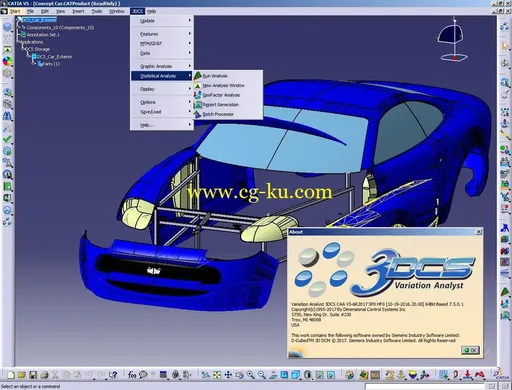Click the New document icon

coord(11,375)
